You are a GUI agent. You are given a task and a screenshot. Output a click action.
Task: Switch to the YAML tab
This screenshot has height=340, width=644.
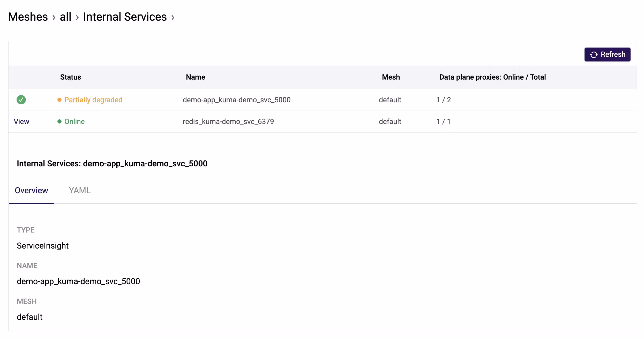pyautogui.click(x=80, y=190)
